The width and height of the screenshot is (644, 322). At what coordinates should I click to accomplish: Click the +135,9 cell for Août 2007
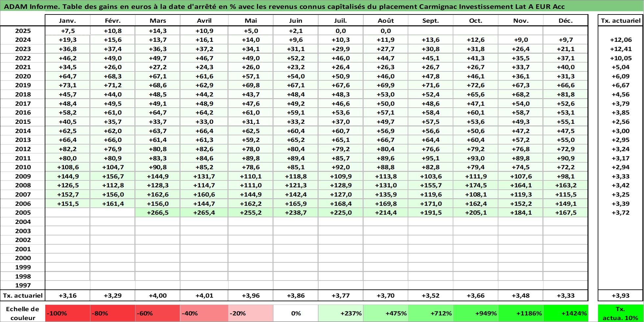[386, 194]
